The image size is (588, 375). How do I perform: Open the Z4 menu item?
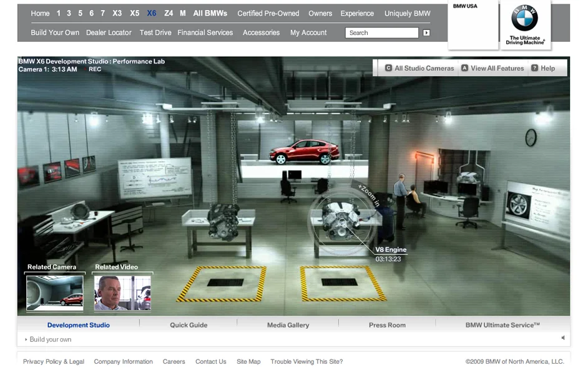click(x=169, y=14)
